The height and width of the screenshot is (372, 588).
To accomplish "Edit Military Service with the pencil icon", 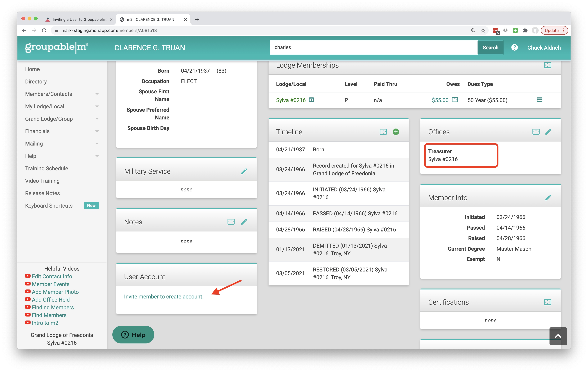I will point(244,171).
